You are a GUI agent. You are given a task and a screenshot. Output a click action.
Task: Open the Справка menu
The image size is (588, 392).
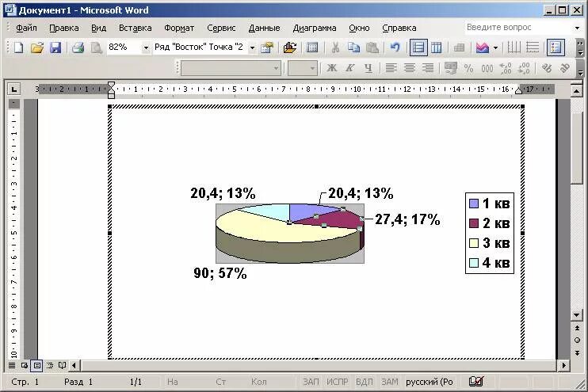[x=399, y=28]
